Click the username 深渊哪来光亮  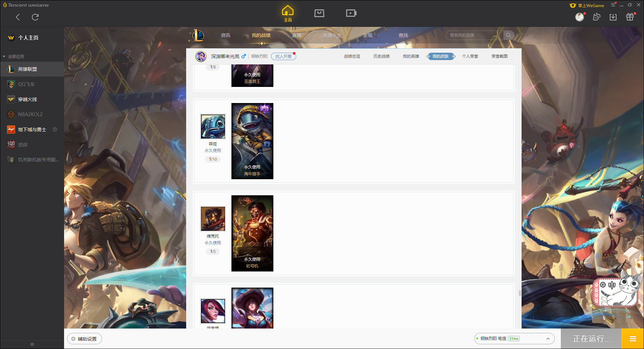click(225, 56)
